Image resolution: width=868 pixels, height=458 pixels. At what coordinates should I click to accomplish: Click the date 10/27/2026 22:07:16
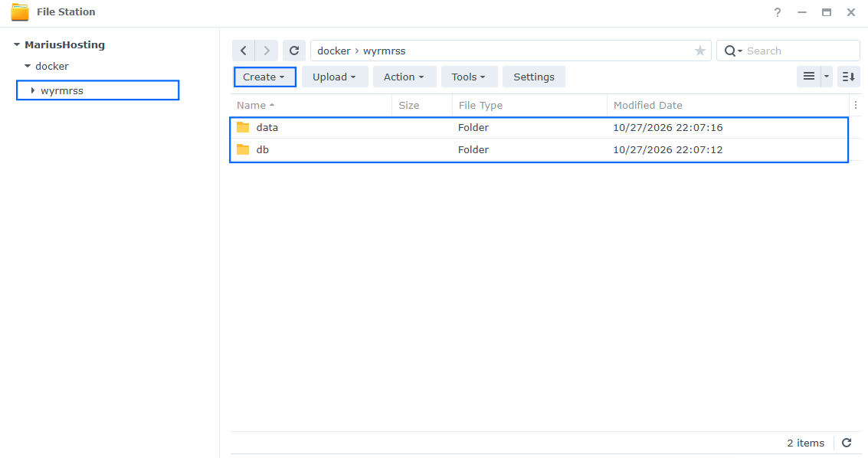667,127
